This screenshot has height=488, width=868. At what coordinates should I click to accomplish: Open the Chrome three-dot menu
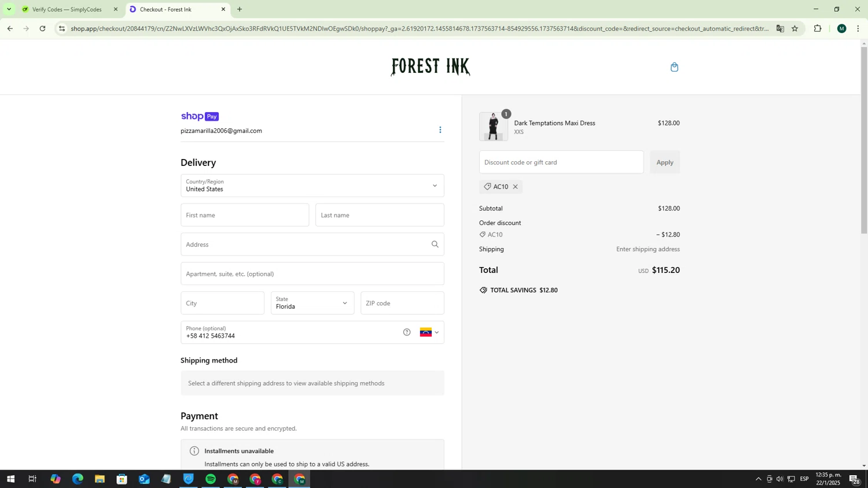[x=858, y=28]
